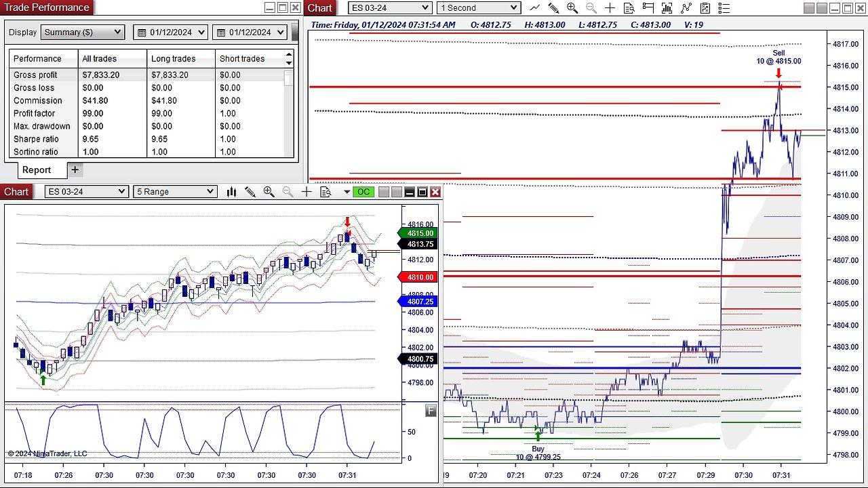Click second gray link button in main chart
This screenshot has width=868, height=488.
click(823, 8)
